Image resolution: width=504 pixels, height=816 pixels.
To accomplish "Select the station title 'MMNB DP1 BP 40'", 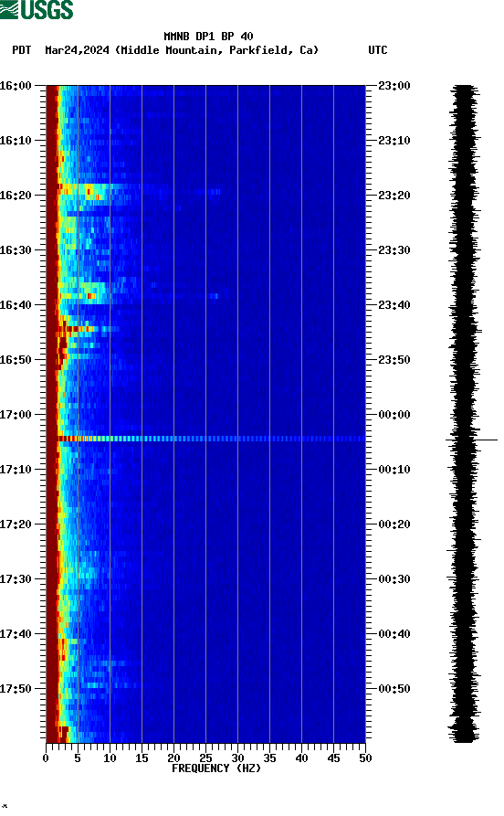I will [208, 37].
